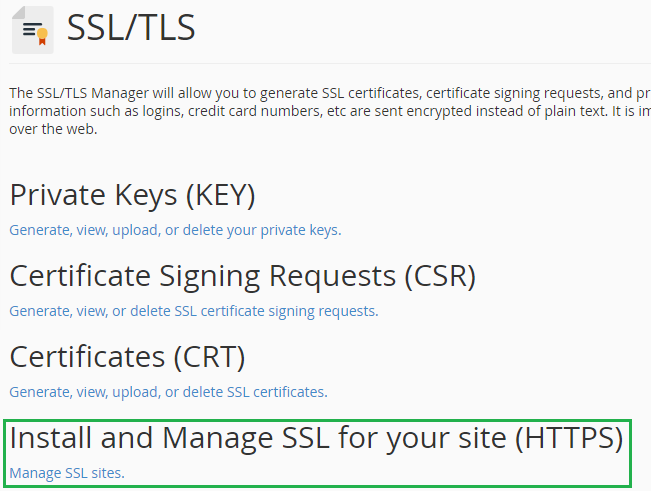The image size is (651, 491).
Task: Click the '(CSR)' abbreviation in the heading
Action: click(440, 276)
